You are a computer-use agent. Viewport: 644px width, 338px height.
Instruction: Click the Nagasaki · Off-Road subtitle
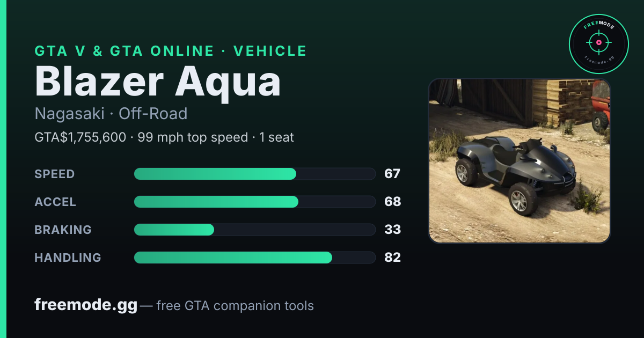pyautogui.click(x=111, y=114)
